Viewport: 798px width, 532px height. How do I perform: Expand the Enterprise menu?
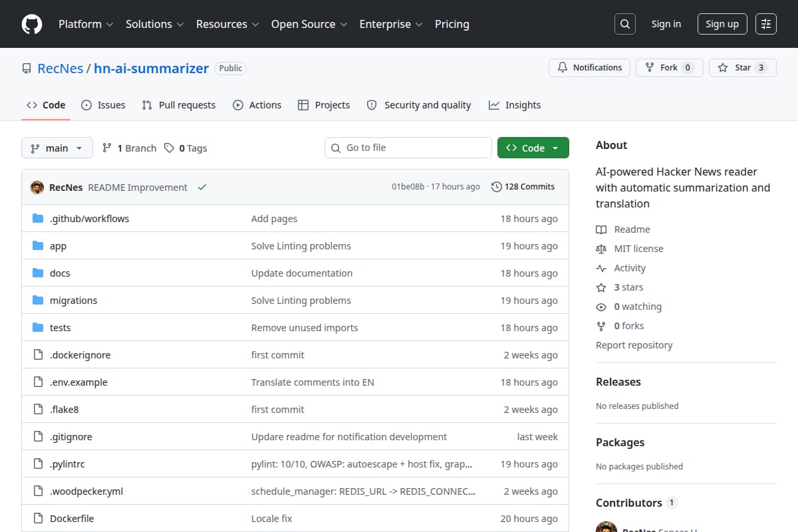pos(391,24)
